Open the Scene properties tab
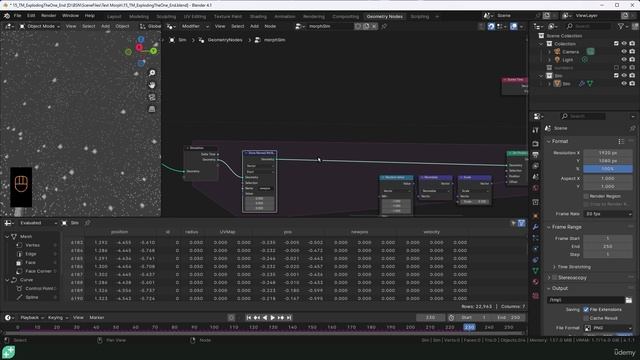 click(x=536, y=177)
